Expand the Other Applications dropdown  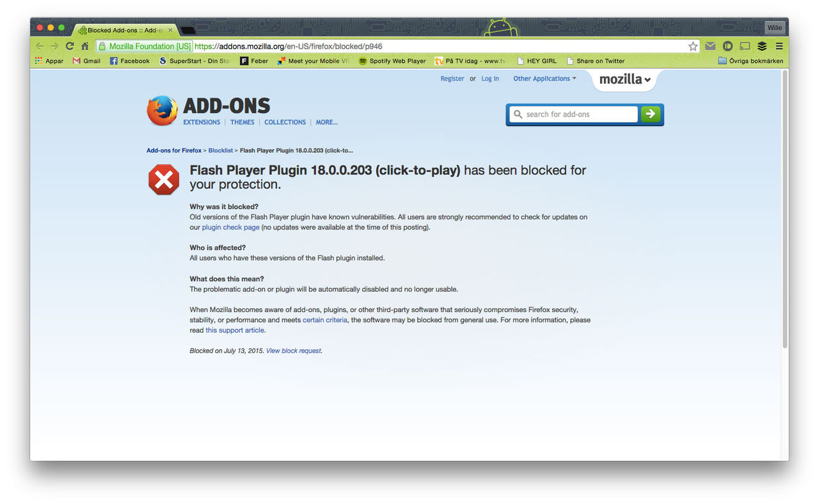click(x=545, y=79)
